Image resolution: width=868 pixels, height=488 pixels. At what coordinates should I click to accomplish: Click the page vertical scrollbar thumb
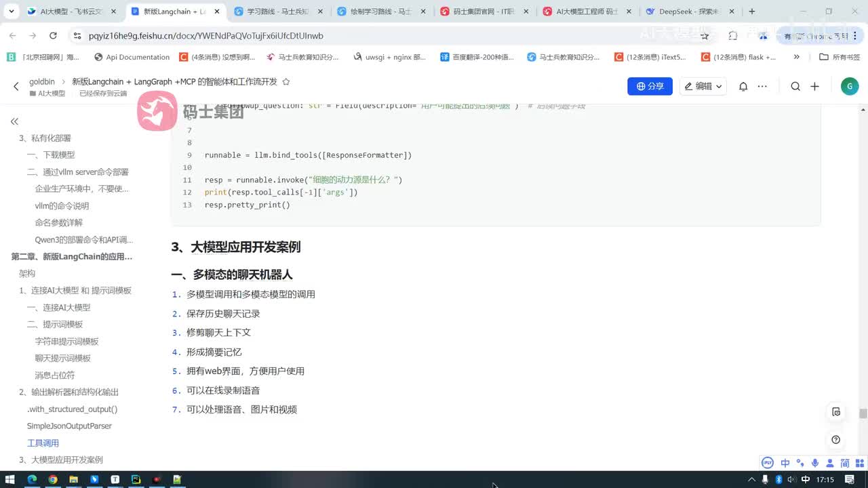(863, 413)
